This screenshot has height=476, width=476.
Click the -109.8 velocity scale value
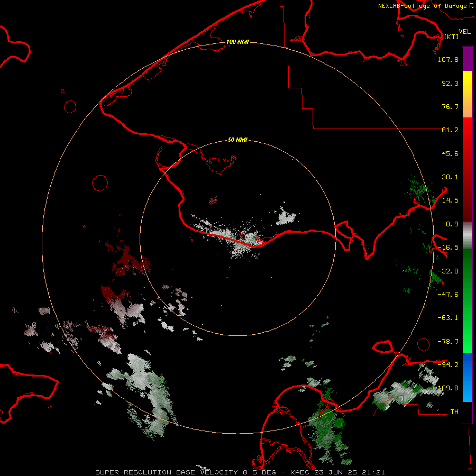click(446, 388)
